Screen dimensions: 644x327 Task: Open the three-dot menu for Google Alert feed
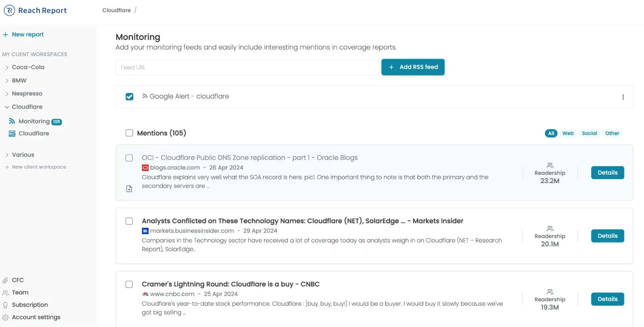click(623, 97)
